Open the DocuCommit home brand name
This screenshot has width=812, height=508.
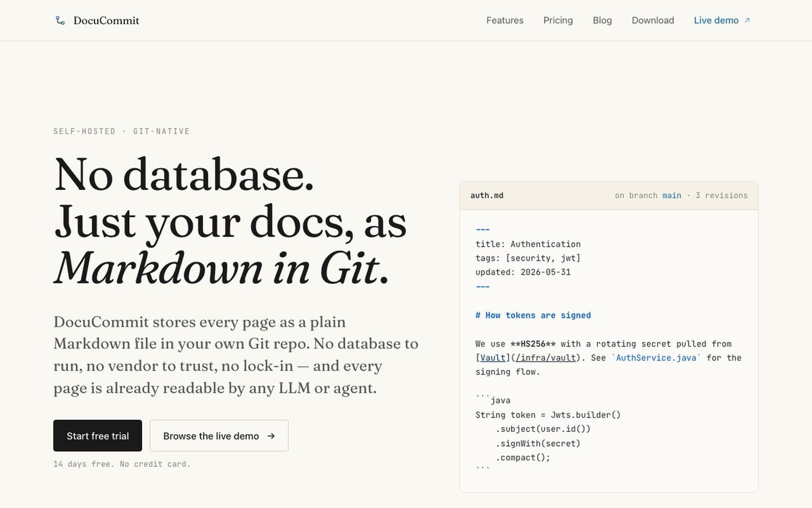click(106, 20)
